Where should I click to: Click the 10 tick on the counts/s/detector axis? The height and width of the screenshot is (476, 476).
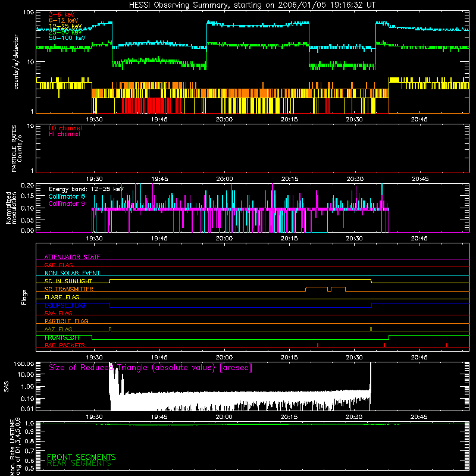tap(32, 62)
